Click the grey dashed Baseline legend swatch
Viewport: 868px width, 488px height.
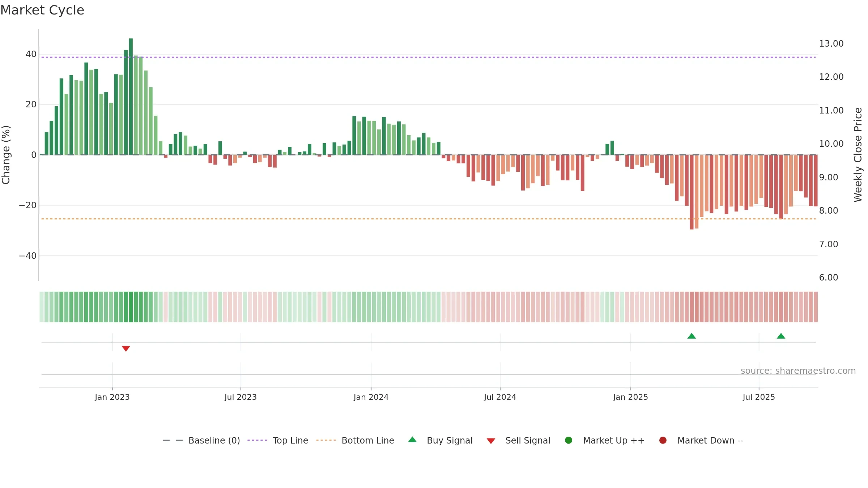tap(173, 440)
